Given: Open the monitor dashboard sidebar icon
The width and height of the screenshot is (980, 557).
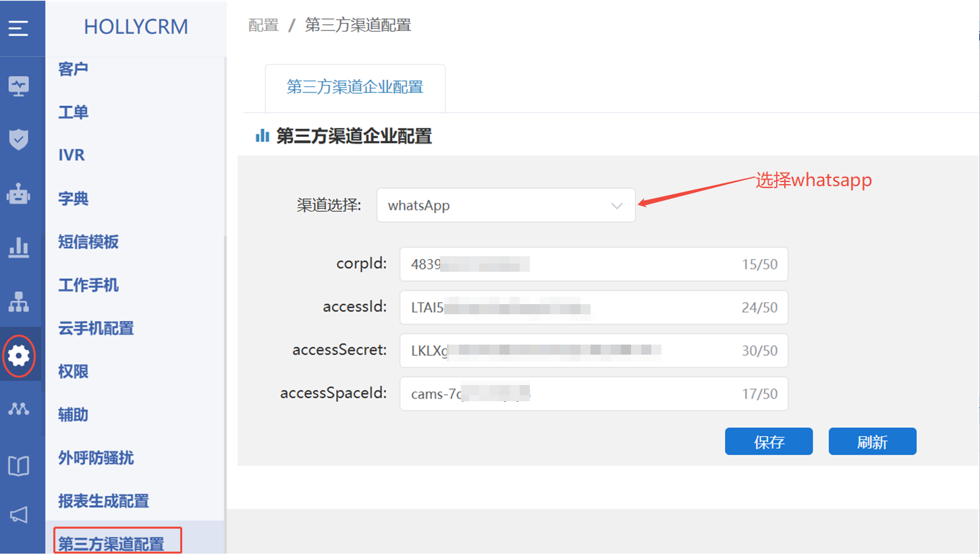Looking at the screenshot, I should (x=18, y=86).
